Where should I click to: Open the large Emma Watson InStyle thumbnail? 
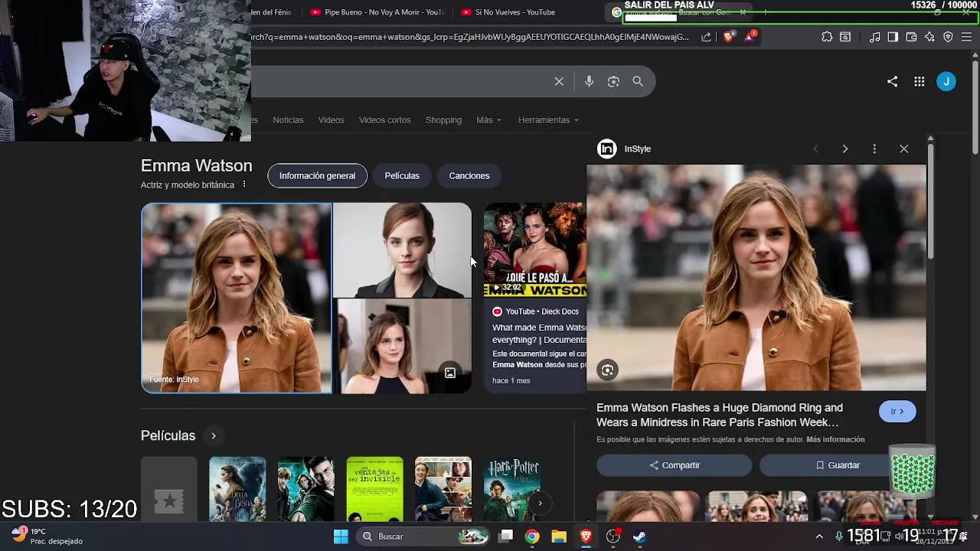(x=237, y=298)
